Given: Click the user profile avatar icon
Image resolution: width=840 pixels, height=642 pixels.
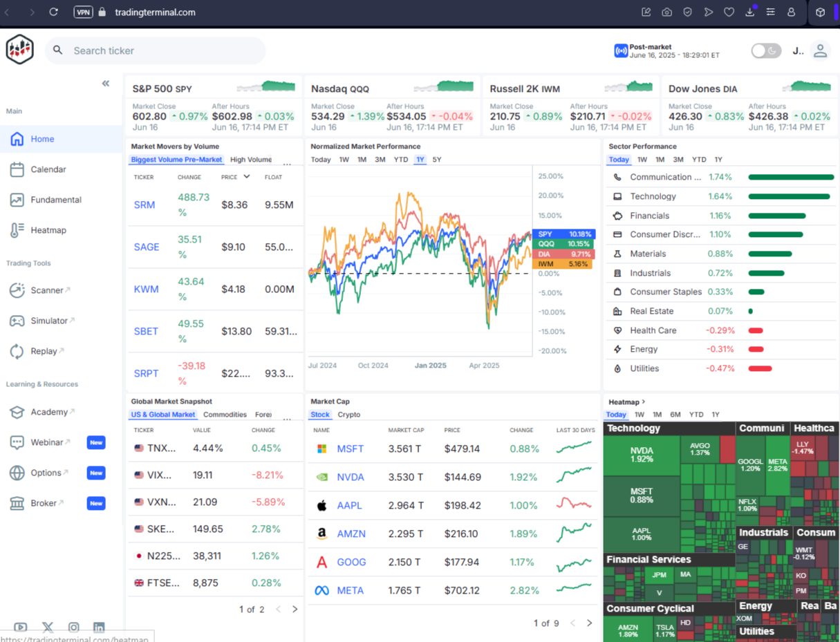Looking at the screenshot, I should pyautogui.click(x=820, y=50).
